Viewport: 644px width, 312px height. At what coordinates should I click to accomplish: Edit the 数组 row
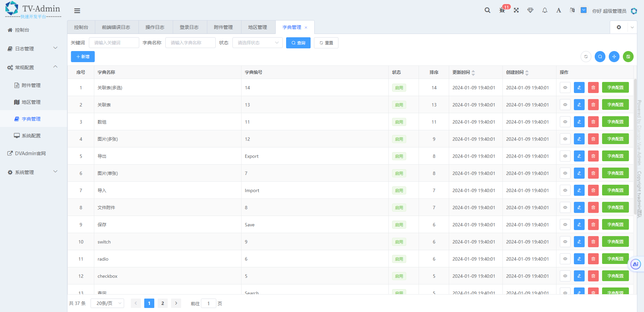pyautogui.click(x=579, y=122)
